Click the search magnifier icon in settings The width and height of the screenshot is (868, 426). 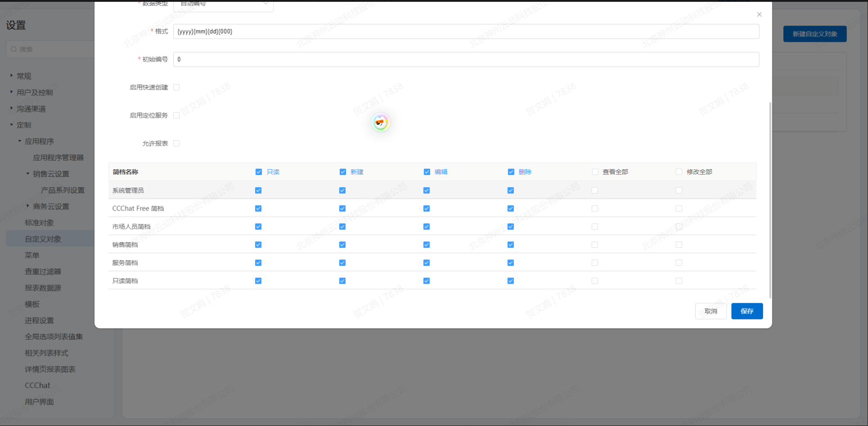[14, 49]
